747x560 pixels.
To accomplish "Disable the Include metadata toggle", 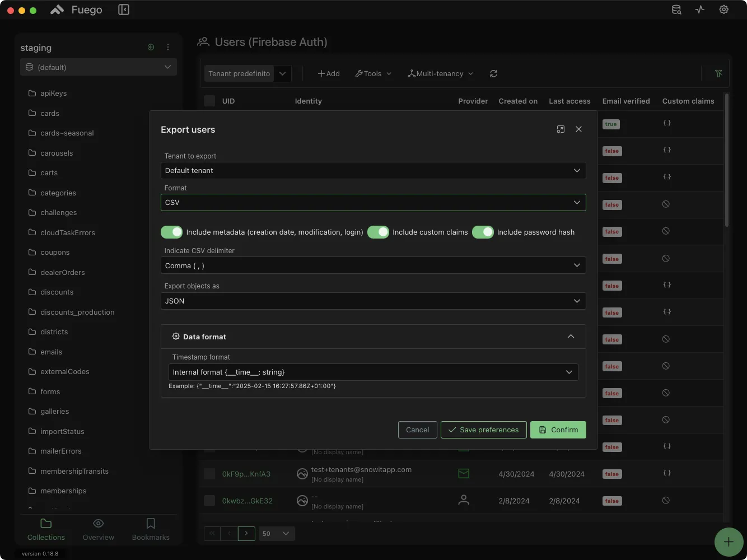I will (x=171, y=232).
